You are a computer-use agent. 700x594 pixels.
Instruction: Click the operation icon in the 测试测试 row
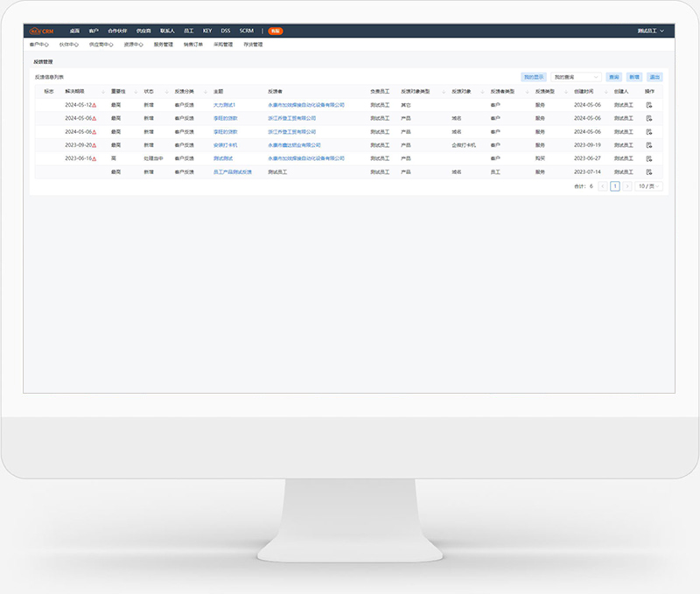click(649, 158)
